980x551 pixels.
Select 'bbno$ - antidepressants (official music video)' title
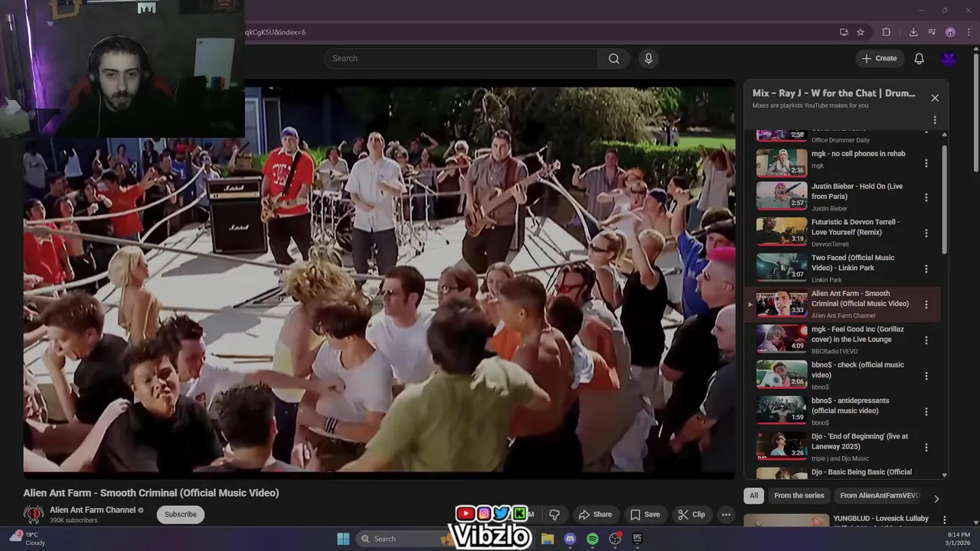click(851, 406)
